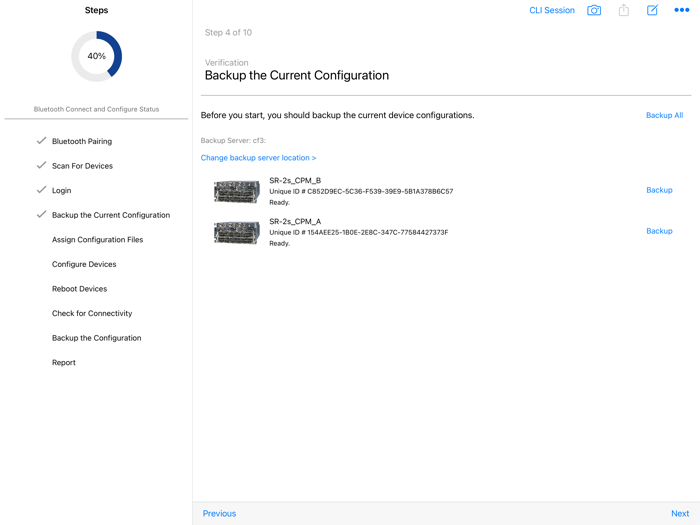Select Assign Configuration Files step

coord(97,240)
